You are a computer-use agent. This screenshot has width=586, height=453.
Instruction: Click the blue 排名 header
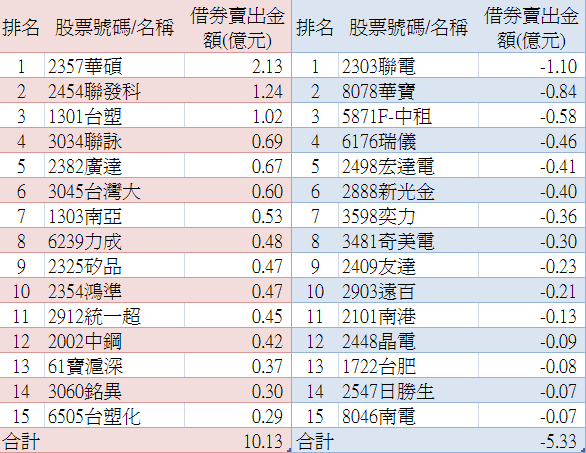coord(315,28)
